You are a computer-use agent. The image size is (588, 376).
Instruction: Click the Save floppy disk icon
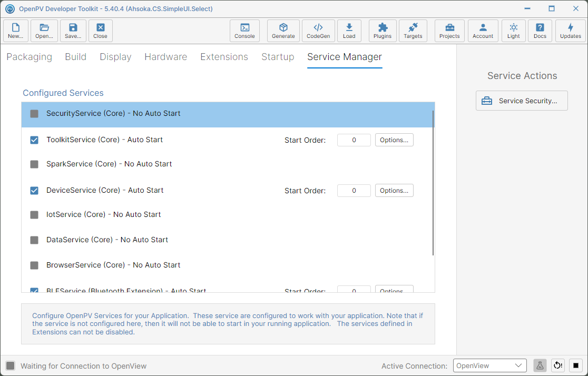(73, 31)
